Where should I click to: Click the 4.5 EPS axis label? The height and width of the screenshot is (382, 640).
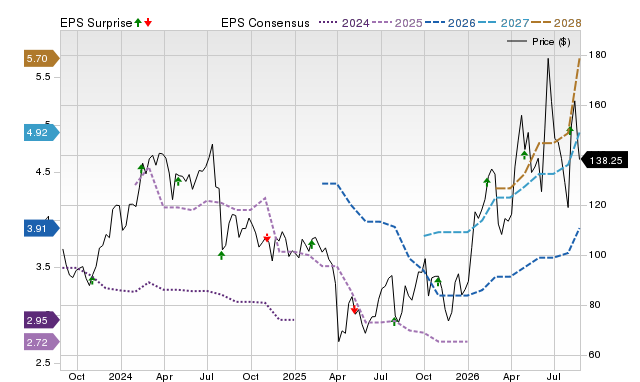click(43, 172)
